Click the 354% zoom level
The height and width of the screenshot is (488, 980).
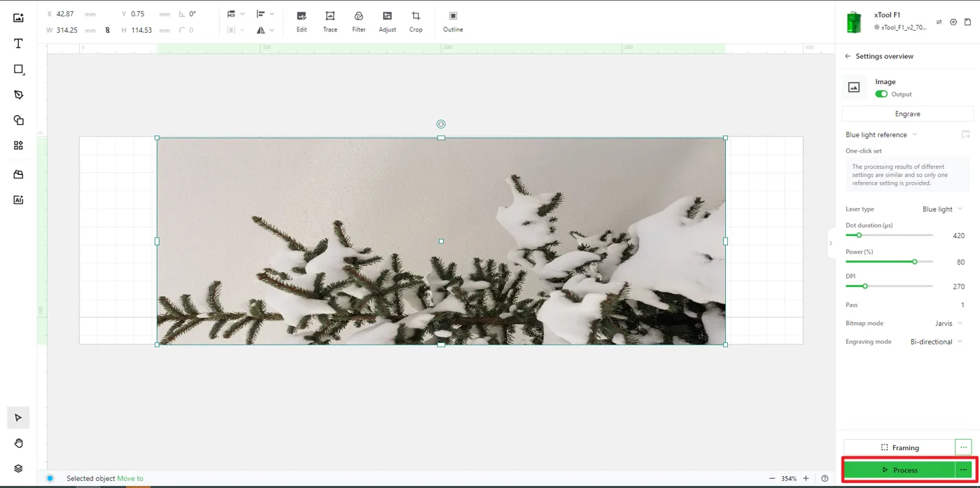789,479
